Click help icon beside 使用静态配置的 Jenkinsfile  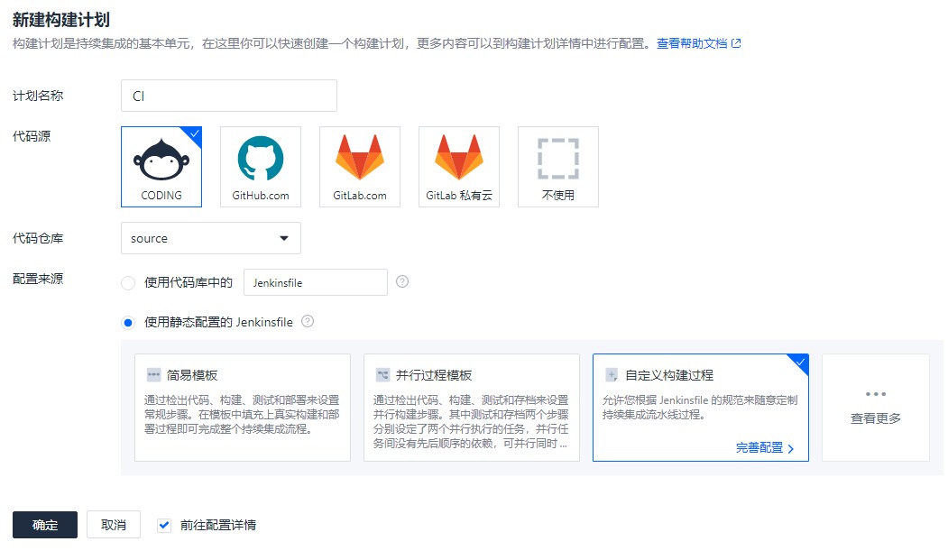click(x=308, y=321)
